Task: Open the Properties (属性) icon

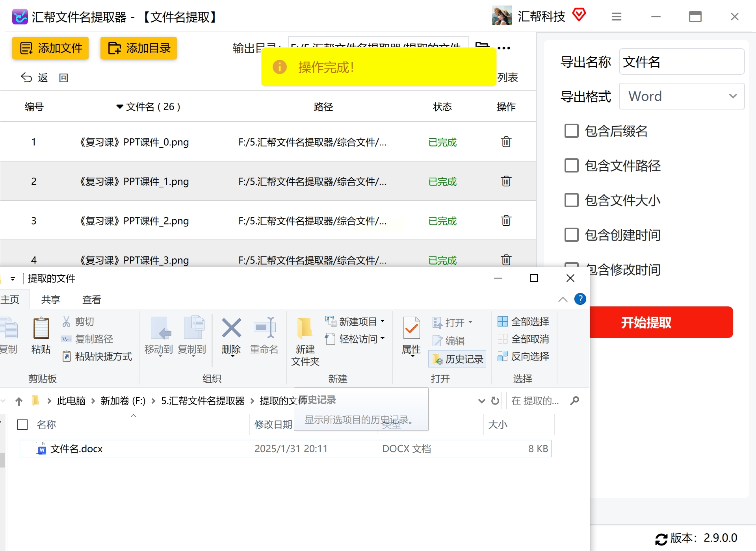Action: click(x=411, y=328)
